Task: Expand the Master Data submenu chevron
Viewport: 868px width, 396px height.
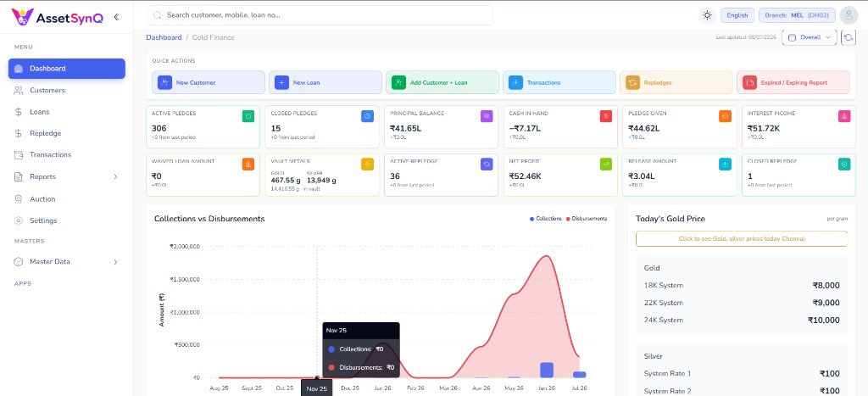Action: click(x=115, y=261)
